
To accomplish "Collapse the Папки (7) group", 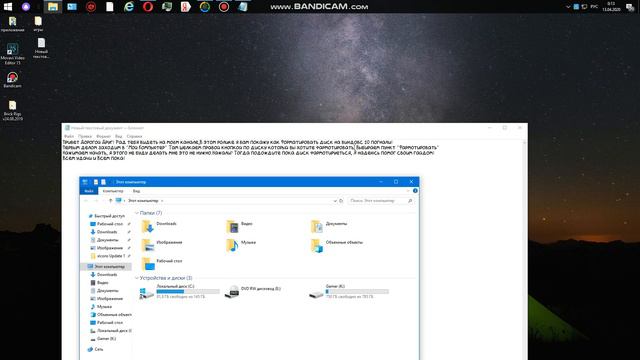I will click(x=137, y=213).
